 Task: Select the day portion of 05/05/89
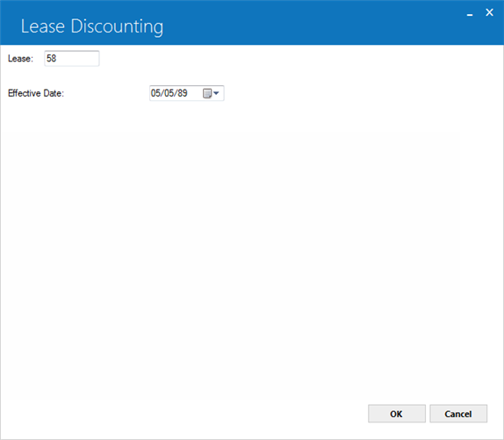pyautogui.click(x=169, y=93)
